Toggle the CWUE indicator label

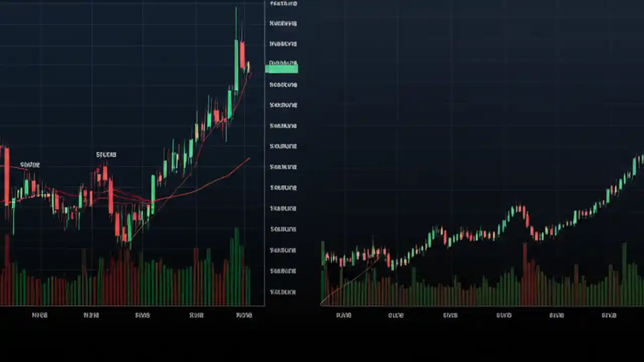(x=29, y=164)
